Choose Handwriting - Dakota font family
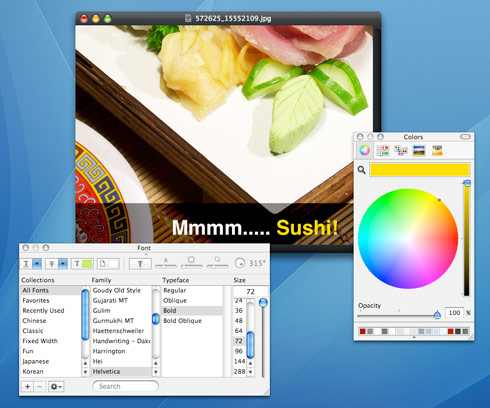This screenshot has height=408, width=490. 121,341
